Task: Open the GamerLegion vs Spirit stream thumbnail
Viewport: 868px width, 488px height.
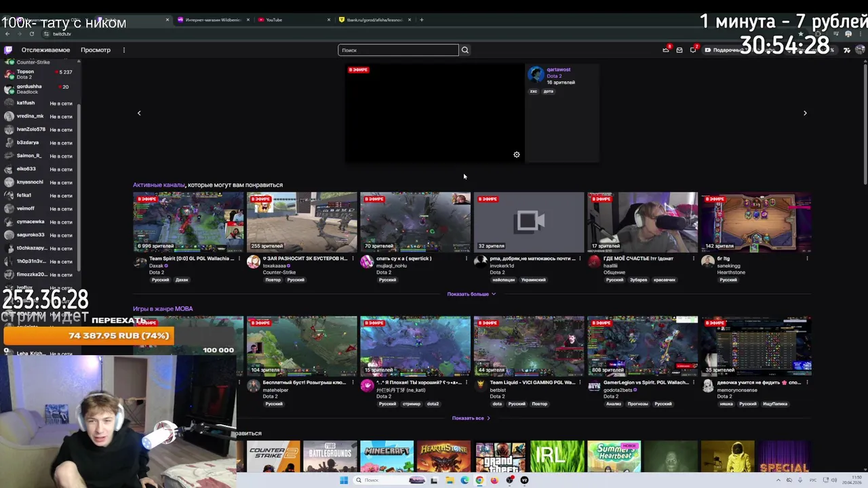Action: (642, 346)
